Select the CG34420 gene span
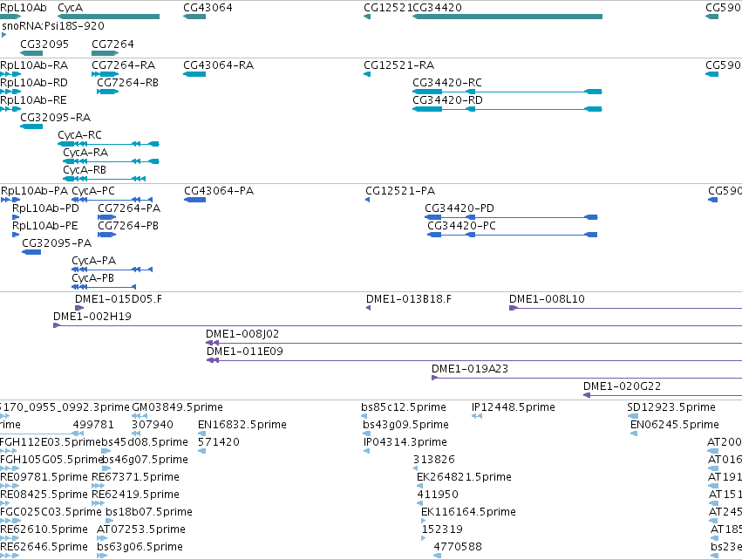Screen dimensions: 742x560 point(507,17)
